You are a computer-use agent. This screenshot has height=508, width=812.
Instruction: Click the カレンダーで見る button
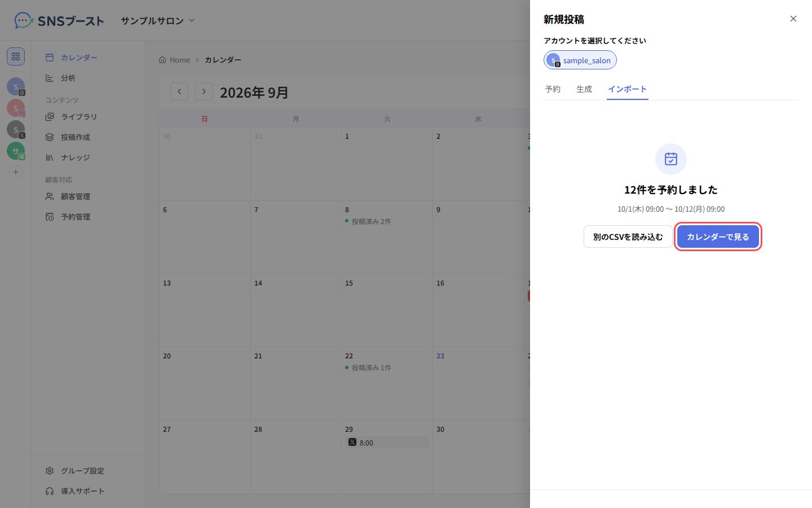point(718,237)
